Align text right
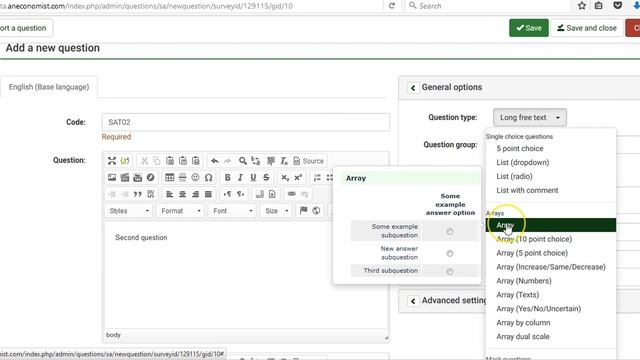This screenshot has height=360, width=640. (196, 194)
